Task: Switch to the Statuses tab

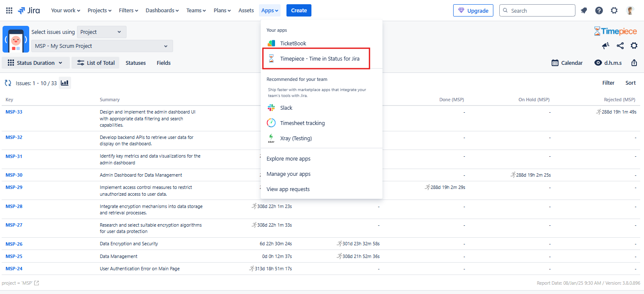Action: 135,63
